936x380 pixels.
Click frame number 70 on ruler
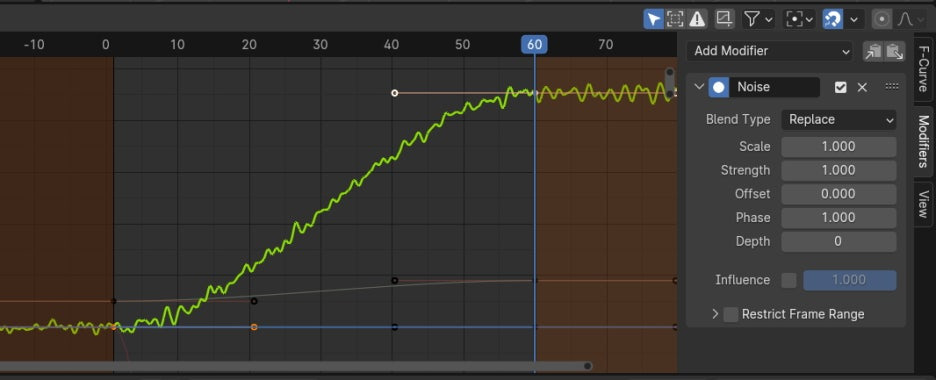(606, 44)
